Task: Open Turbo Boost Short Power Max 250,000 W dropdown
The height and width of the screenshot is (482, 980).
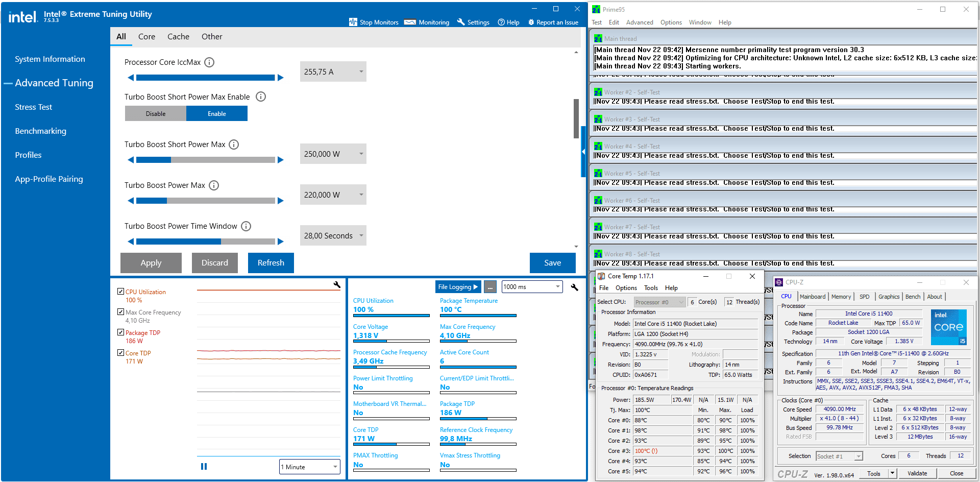Action: [x=333, y=154]
